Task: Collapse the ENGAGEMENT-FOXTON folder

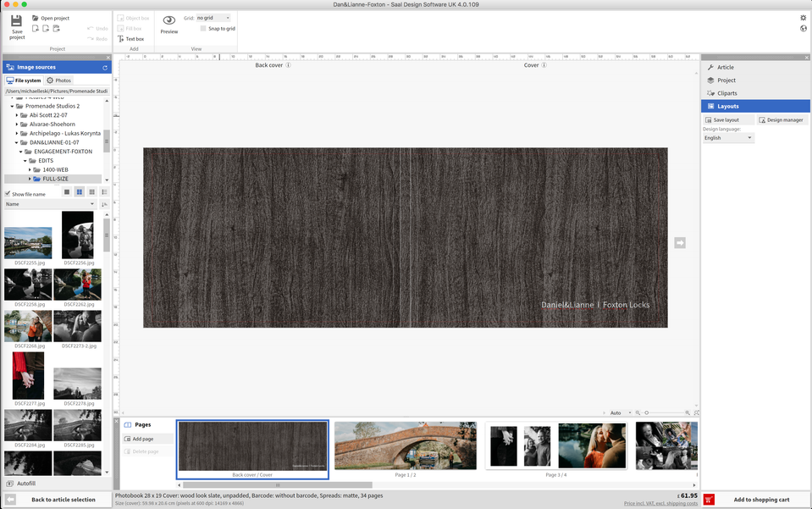Action: click(20, 152)
